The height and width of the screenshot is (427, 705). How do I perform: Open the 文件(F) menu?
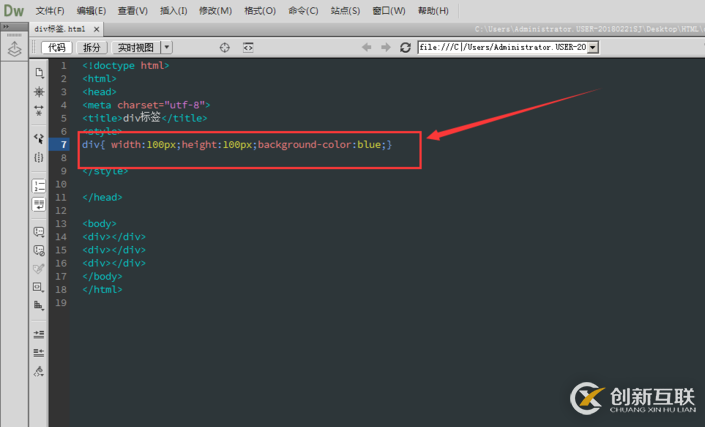tap(50, 11)
